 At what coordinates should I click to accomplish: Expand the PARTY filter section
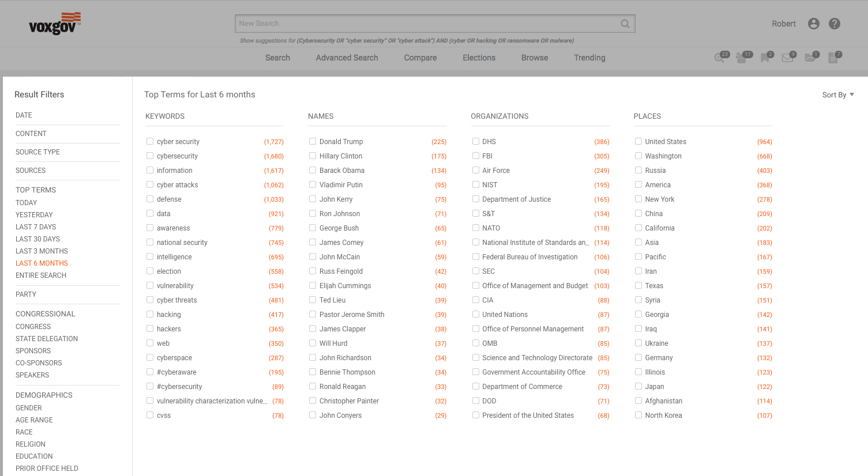click(x=26, y=294)
